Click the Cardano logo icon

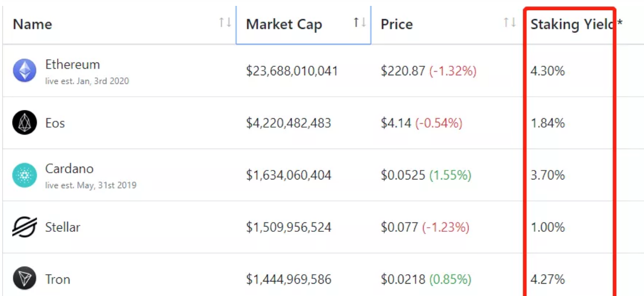click(x=25, y=175)
